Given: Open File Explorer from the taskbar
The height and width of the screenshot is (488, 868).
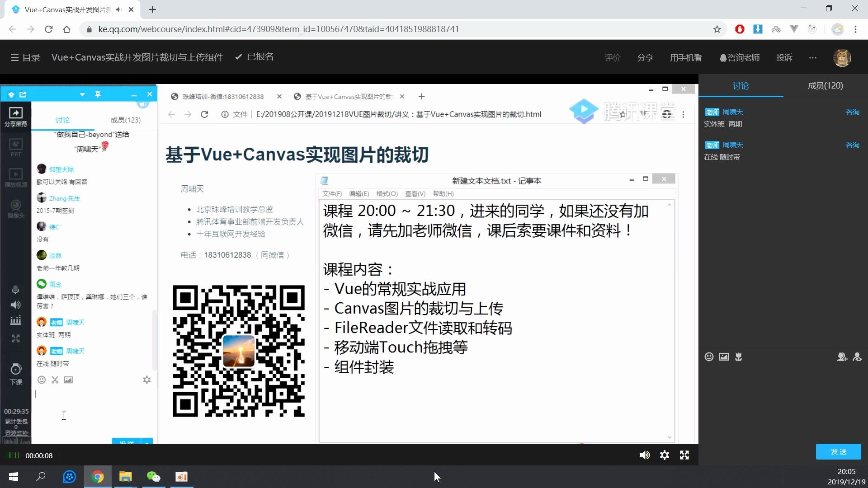Looking at the screenshot, I should pyautogui.click(x=125, y=477).
